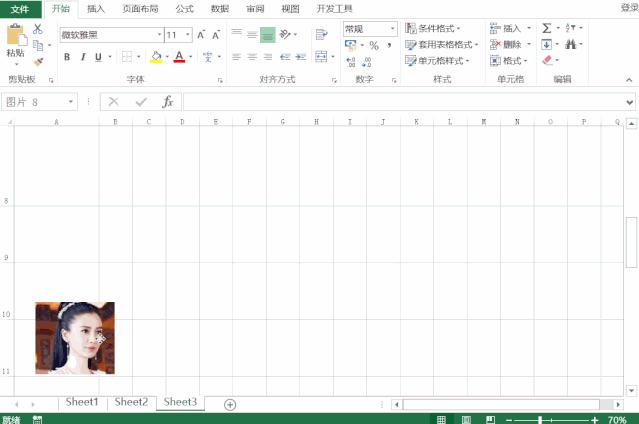
Task: Expand the formula bar chevron
Action: tap(630, 102)
